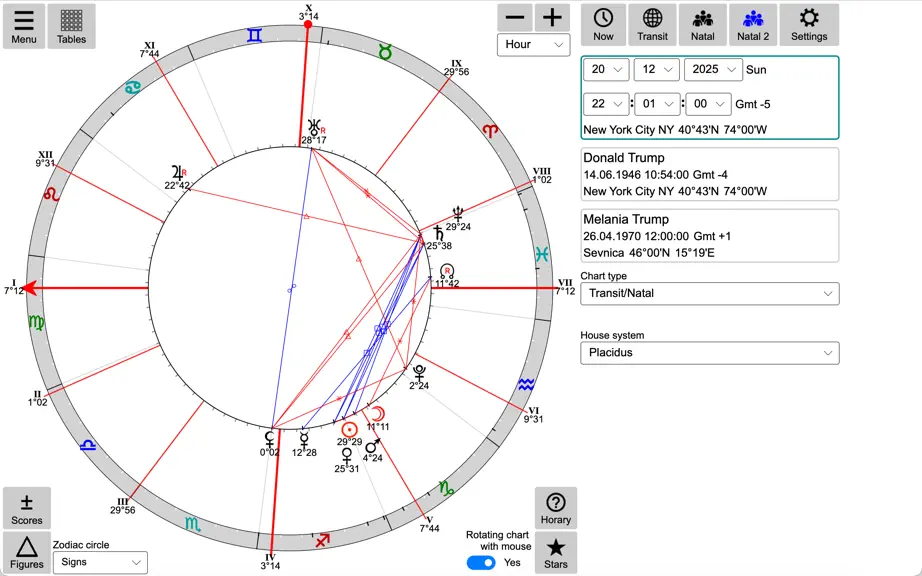
Task: Click the Ascendant red arrow at house I
Action: coord(31,288)
